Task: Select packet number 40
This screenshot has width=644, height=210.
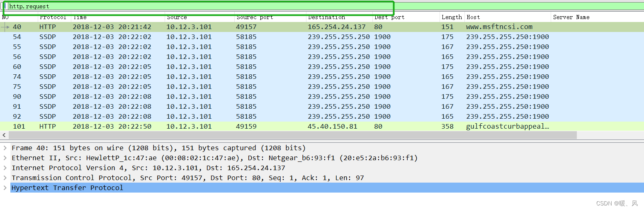Action: pyautogui.click(x=322, y=27)
